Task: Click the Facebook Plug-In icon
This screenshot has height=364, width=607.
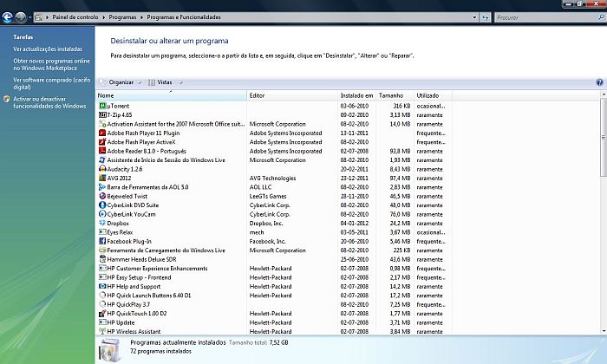Action: pos(101,241)
